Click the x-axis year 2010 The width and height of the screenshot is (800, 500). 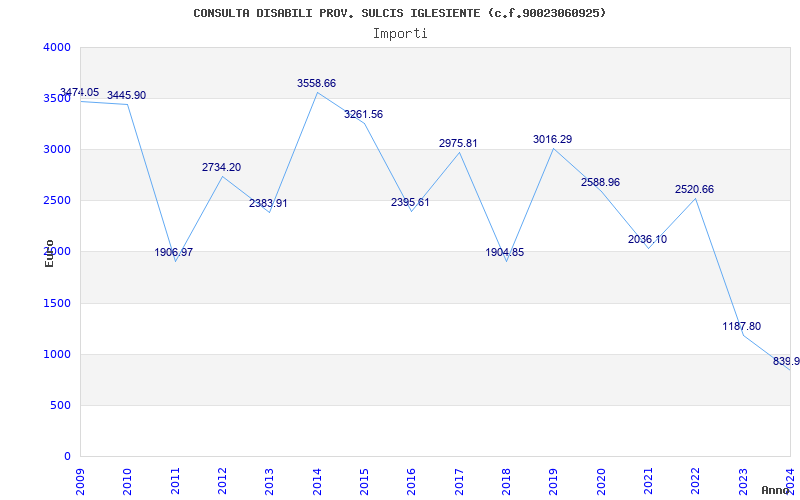127,482
